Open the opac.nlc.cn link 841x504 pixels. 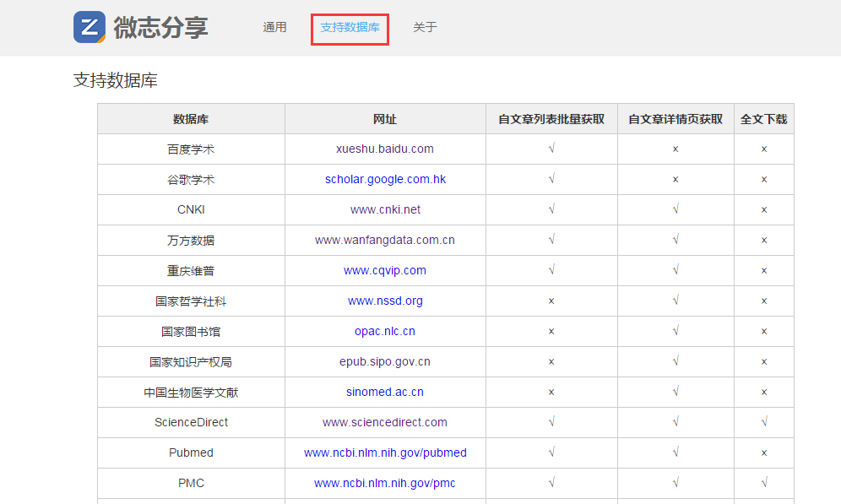[384, 331]
